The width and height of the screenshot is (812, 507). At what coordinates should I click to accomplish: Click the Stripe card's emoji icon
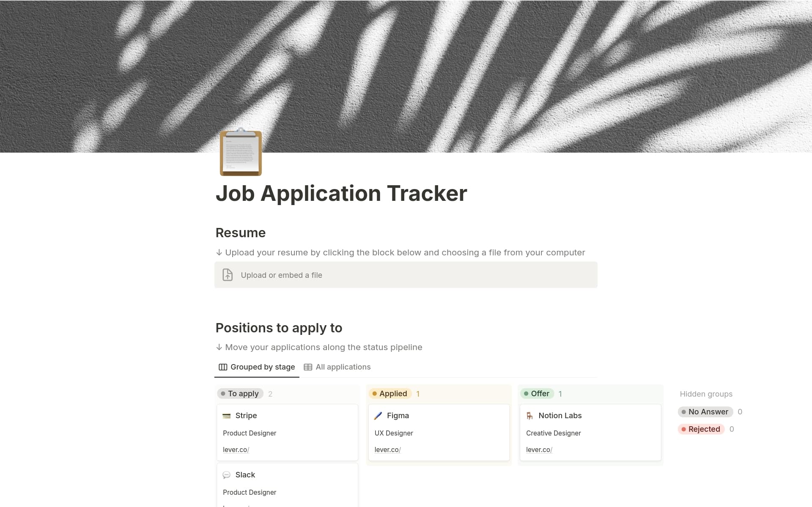point(227,415)
